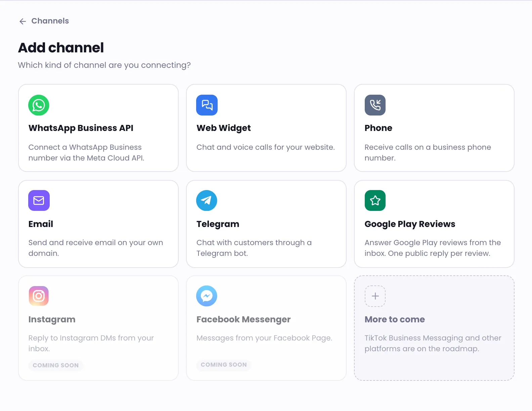This screenshot has width=532, height=411.
Task: Click the plus icon in More to come
Action: [375, 296]
